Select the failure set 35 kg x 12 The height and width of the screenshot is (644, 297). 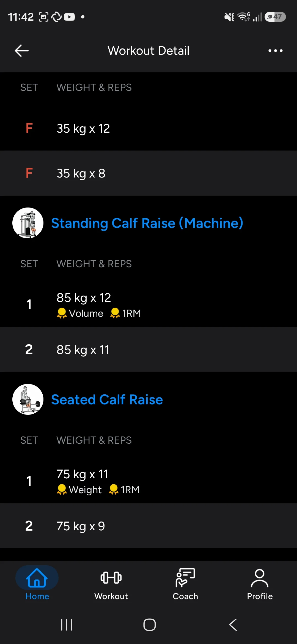click(148, 128)
